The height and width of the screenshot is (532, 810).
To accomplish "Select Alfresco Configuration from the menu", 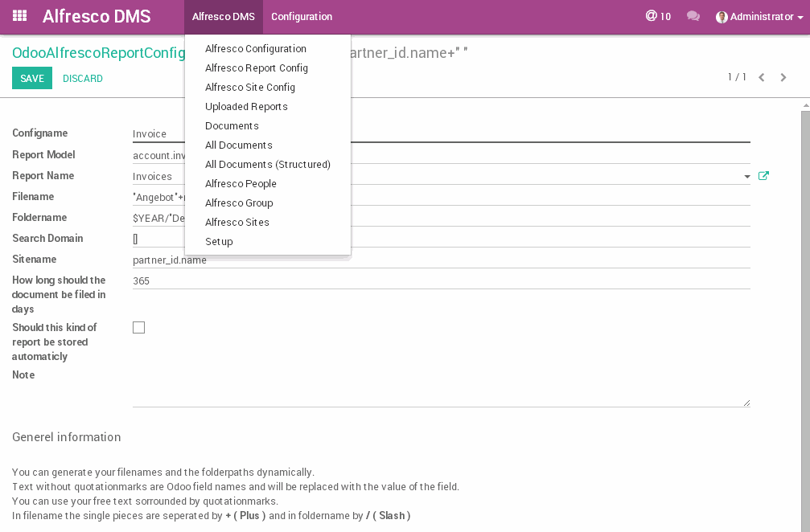I will pyautogui.click(x=254, y=48).
